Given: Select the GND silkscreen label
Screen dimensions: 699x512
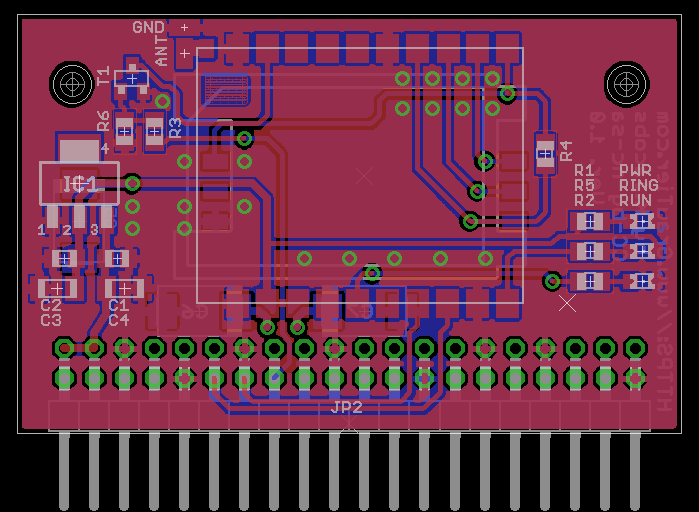Looking at the screenshot, I should click(148, 28).
